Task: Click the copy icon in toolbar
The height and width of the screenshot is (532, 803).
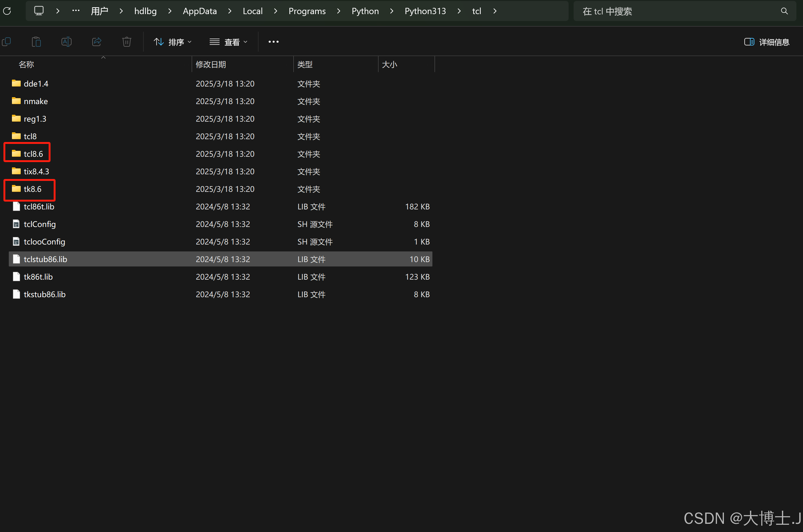Action: coord(7,42)
